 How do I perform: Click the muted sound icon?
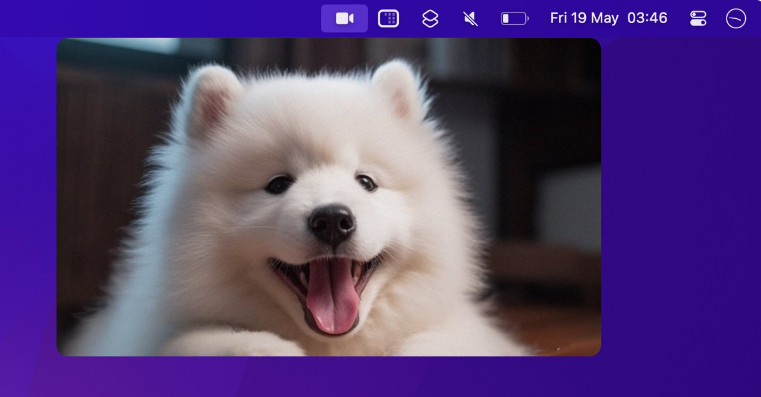pos(470,19)
